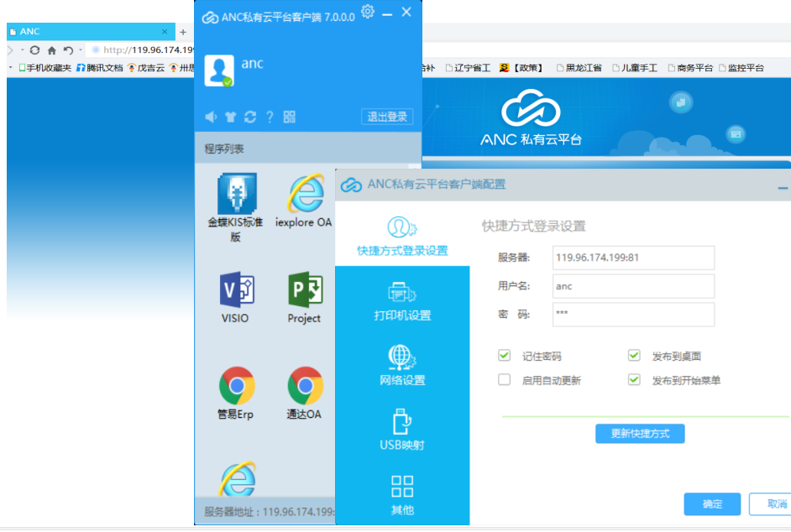Close the ANC browser tab

point(165,31)
